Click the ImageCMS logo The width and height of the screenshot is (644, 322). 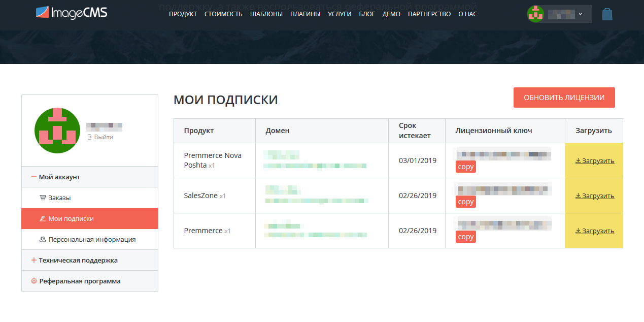72,13
